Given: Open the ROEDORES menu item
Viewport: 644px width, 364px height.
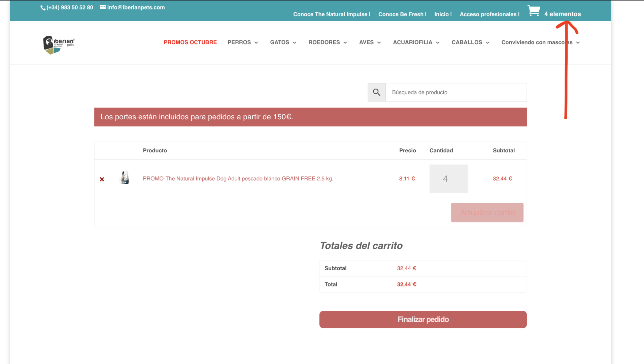Looking at the screenshot, I should (324, 42).
